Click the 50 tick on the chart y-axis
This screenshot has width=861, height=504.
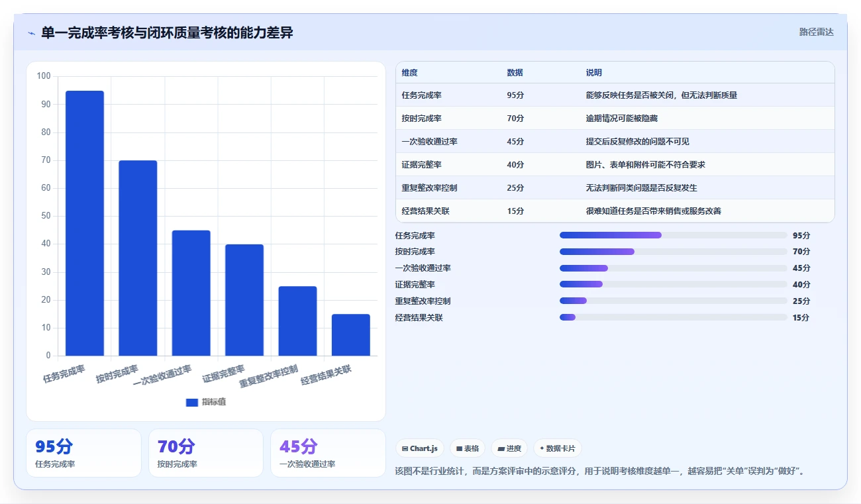tap(46, 216)
